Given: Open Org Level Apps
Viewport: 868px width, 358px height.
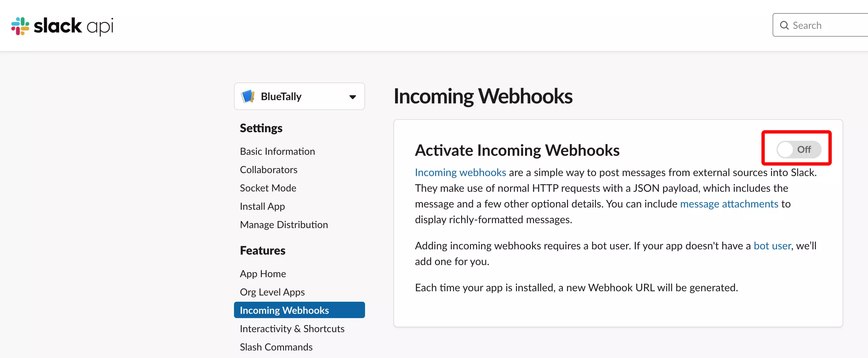Looking at the screenshot, I should tap(272, 292).
